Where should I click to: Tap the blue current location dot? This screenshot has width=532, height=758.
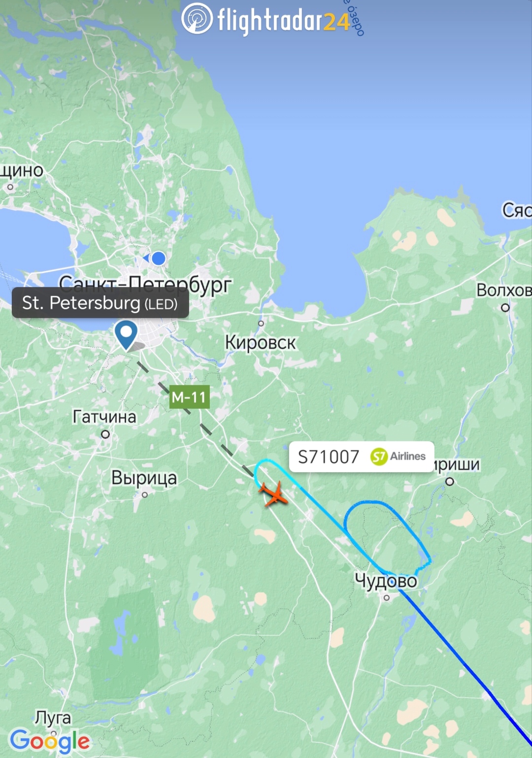pos(158,258)
